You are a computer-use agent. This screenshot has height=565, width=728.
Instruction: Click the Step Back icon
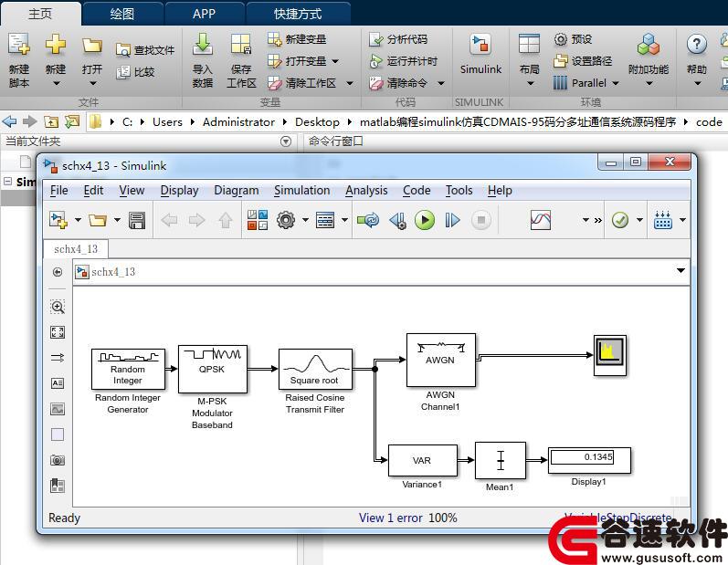398,220
